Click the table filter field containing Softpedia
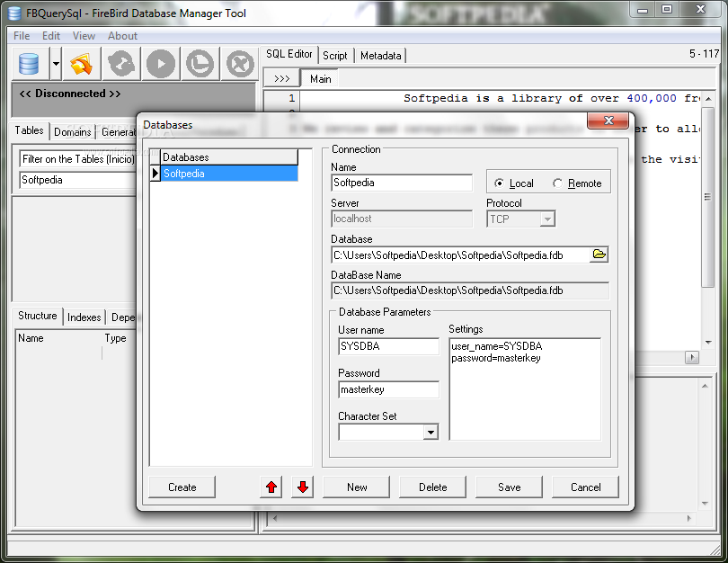Screen dimensions: 728x563 (x=78, y=180)
